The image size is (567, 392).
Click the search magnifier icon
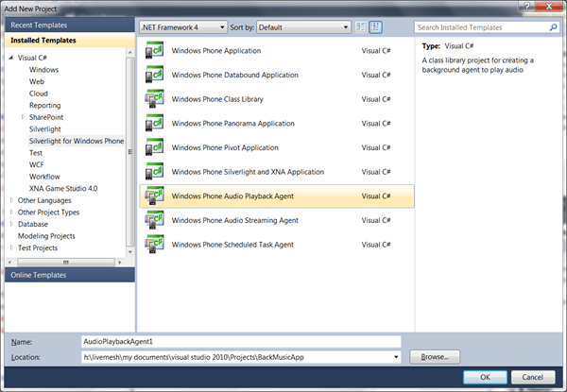pos(553,27)
